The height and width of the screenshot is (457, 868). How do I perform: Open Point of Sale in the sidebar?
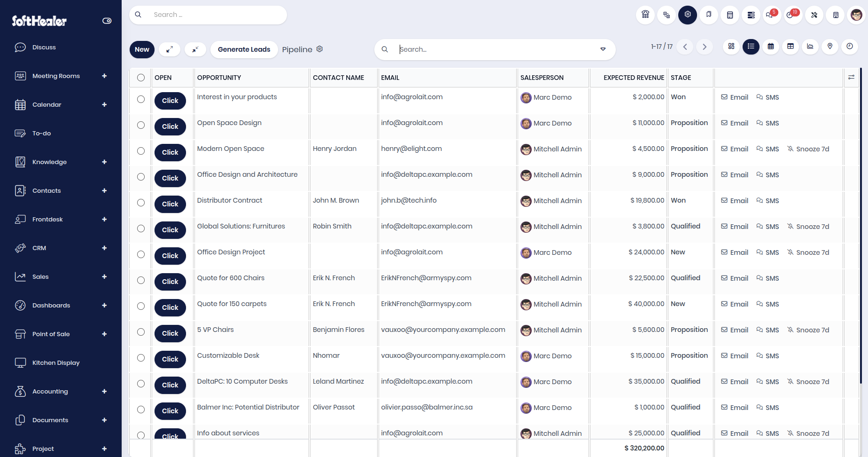51,334
